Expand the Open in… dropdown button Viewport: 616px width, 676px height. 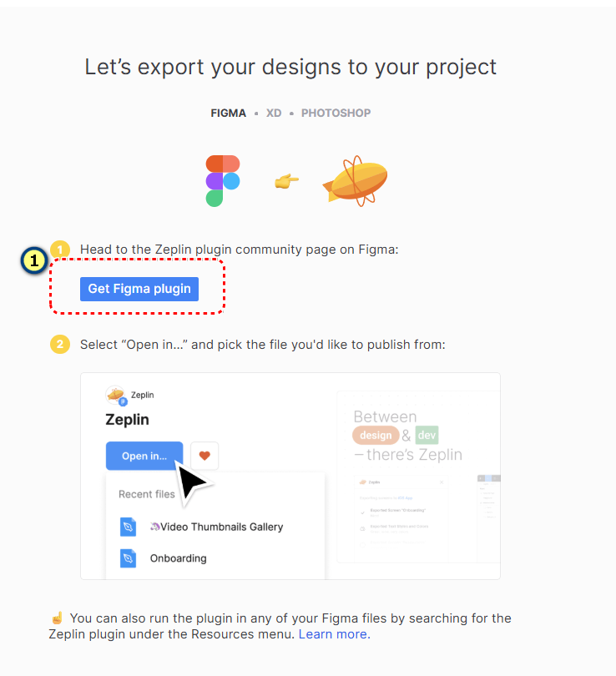coord(144,456)
